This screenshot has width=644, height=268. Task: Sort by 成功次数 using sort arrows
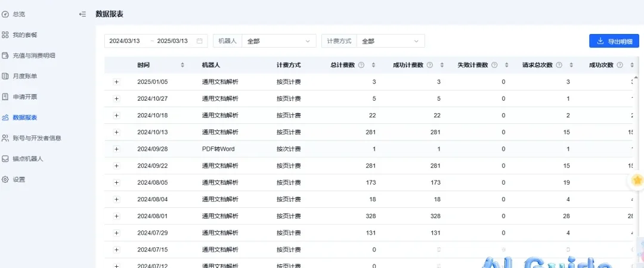(632, 65)
